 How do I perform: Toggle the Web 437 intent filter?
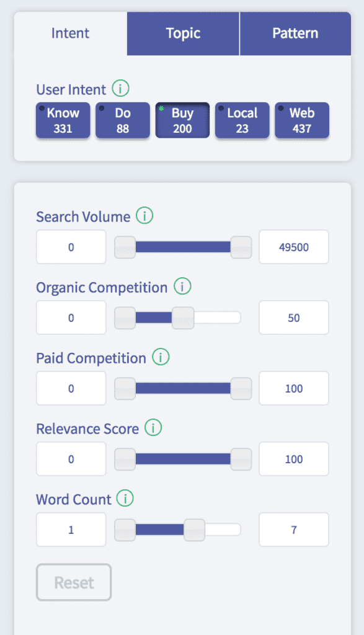click(302, 120)
